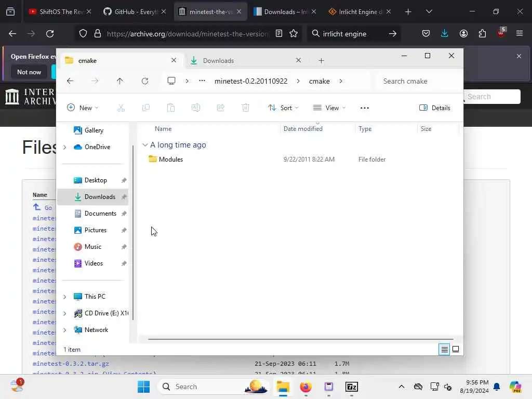Screen dimensions: 532x399
Task: Open Downloads in navigation pane
Action: point(100,197)
